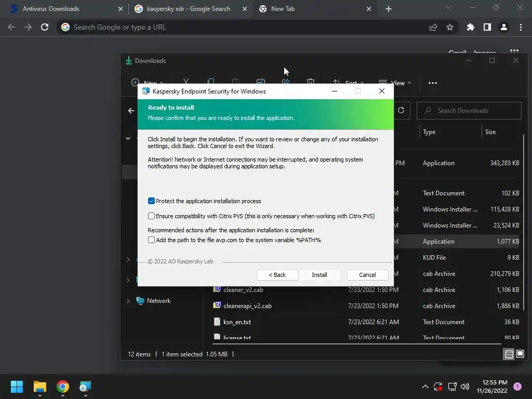The height and width of the screenshot is (399, 532).
Task: Open Kaspersky installer taskbar icon
Action: coord(85,387)
